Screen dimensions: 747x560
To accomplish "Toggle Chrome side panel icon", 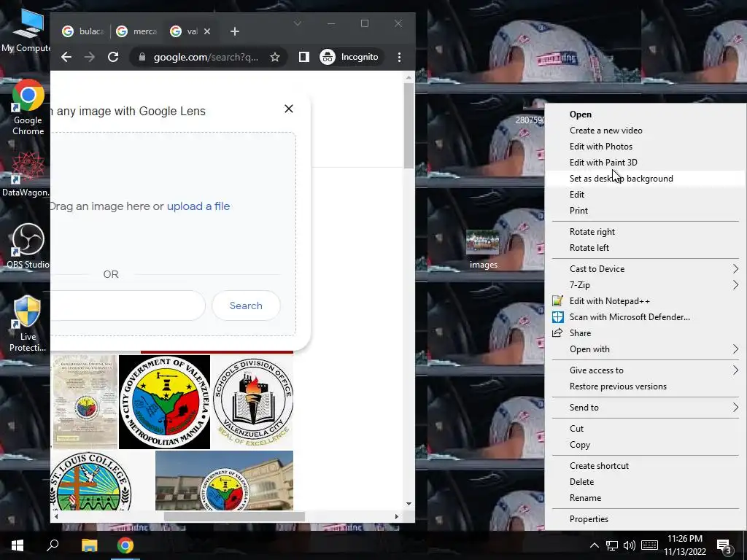I will click(304, 57).
